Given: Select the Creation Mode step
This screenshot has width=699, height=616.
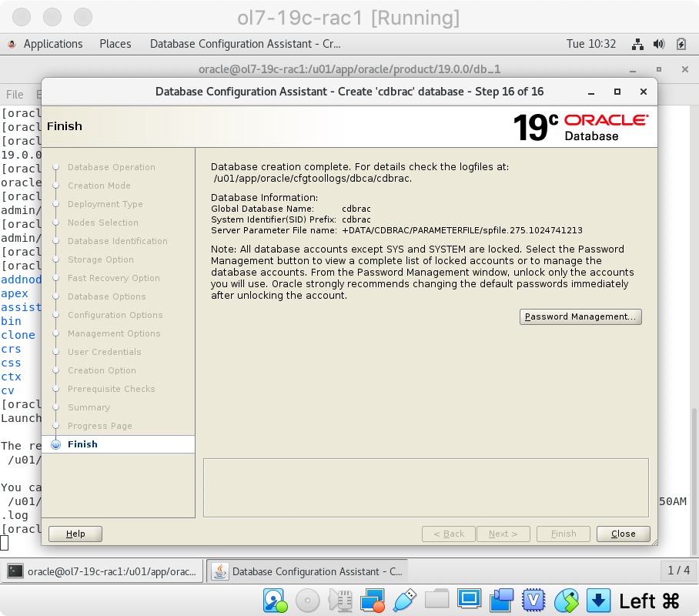Looking at the screenshot, I should [99, 186].
